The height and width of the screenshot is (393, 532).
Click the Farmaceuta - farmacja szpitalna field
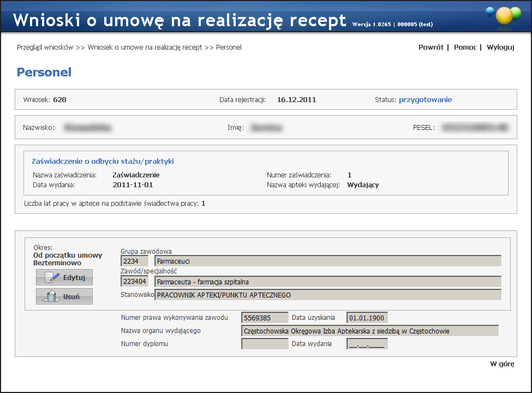coord(328,282)
